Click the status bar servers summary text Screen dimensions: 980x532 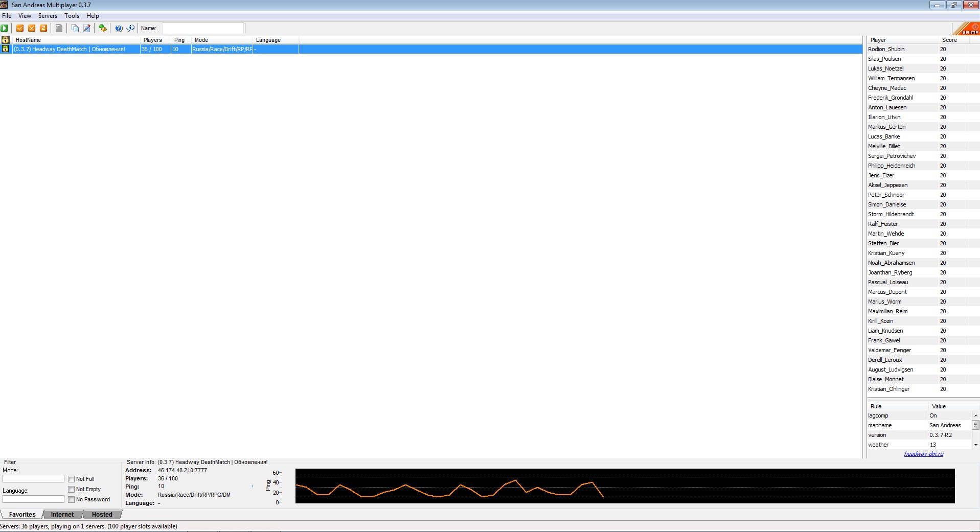click(x=89, y=526)
